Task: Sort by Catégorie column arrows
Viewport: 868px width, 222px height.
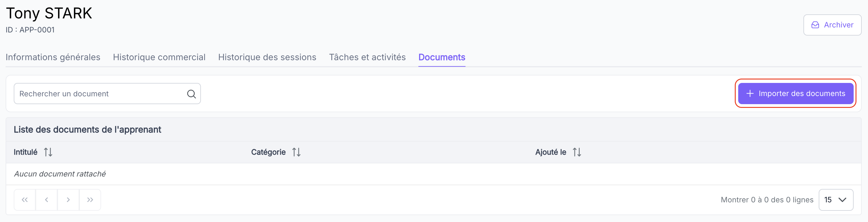Action: point(296,152)
